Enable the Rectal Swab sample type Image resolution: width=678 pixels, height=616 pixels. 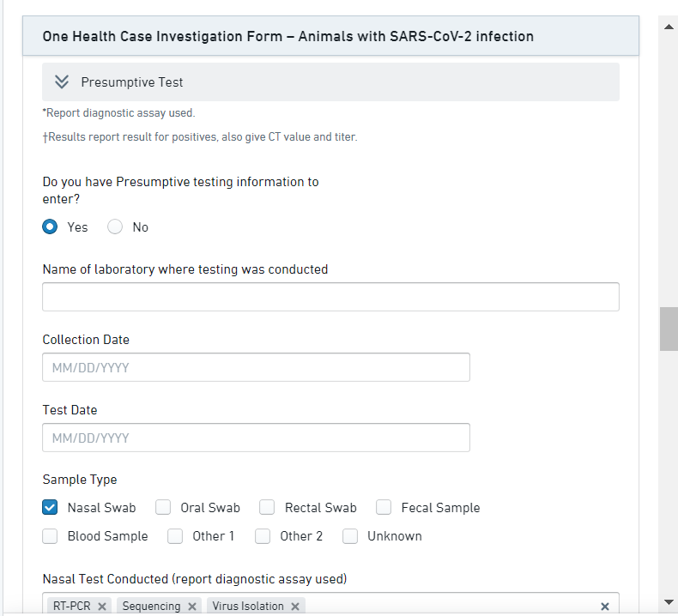pyautogui.click(x=268, y=508)
